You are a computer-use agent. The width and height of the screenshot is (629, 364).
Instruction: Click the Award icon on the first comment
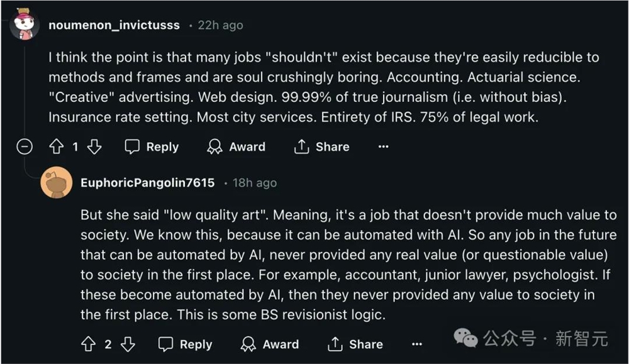coord(215,147)
